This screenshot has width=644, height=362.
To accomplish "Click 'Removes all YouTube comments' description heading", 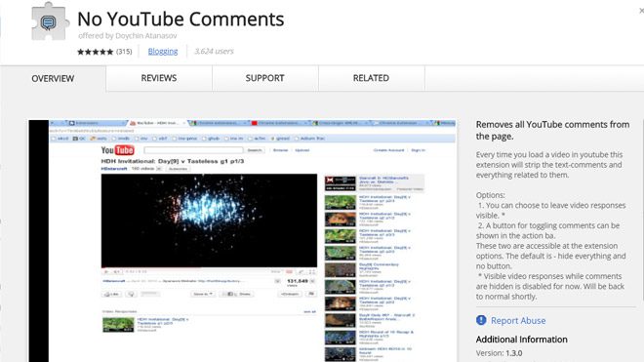I will point(553,130).
